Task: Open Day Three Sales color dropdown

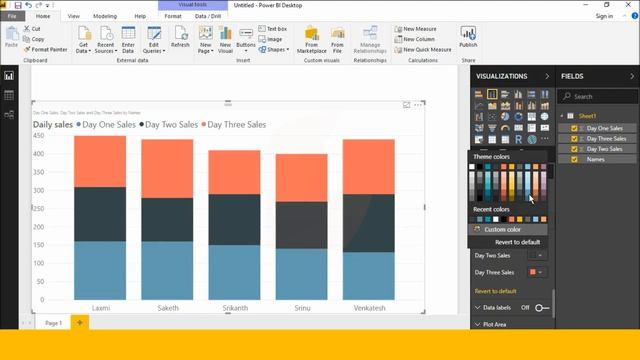Action: point(537,272)
